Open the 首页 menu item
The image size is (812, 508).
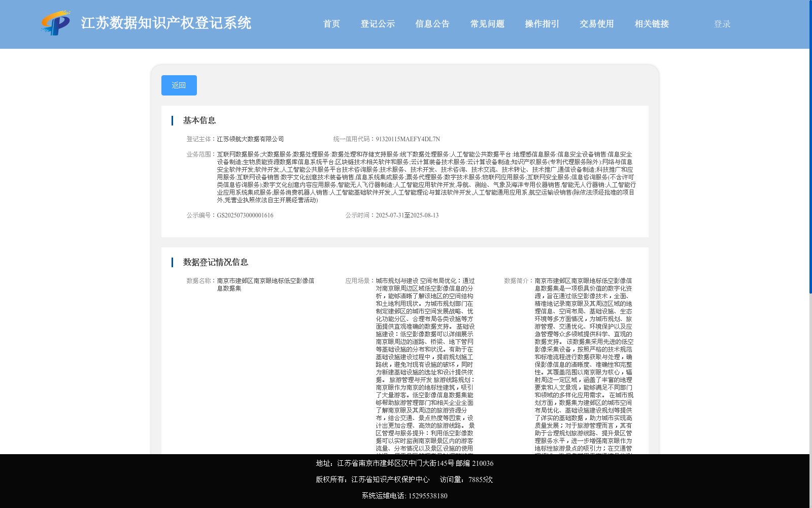click(332, 24)
